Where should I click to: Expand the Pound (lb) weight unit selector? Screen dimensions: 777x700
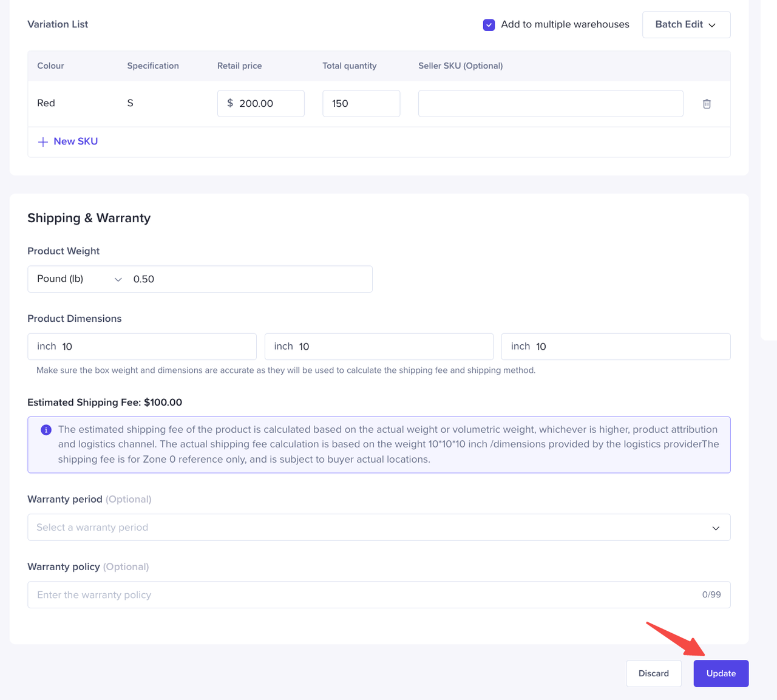tap(79, 279)
